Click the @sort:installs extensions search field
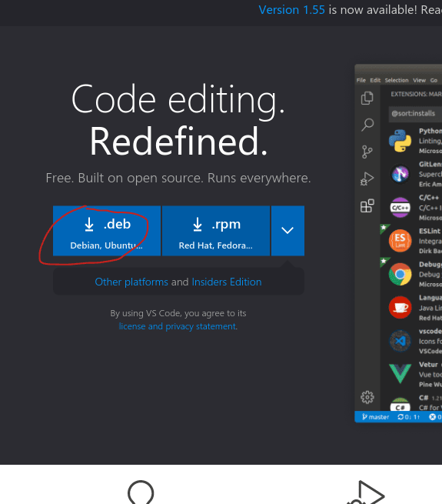Image resolution: width=442 pixels, height=504 pixels. (x=415, y=114)
